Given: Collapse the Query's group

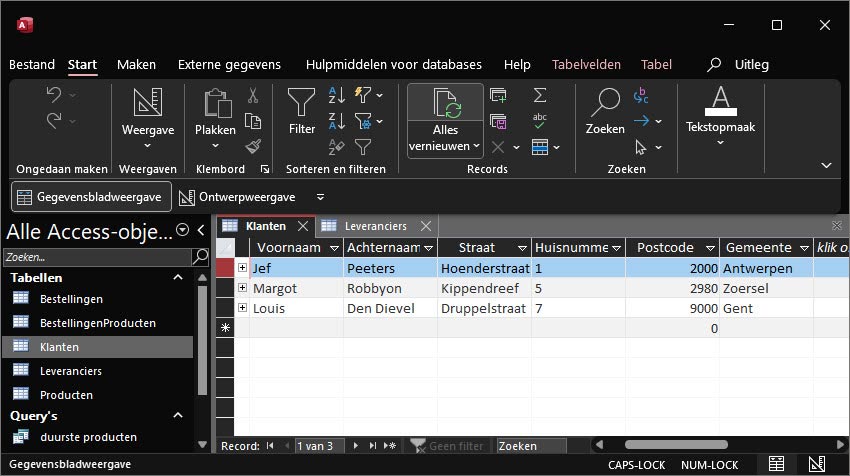Looking at the screenshot, I should [178, 416].
